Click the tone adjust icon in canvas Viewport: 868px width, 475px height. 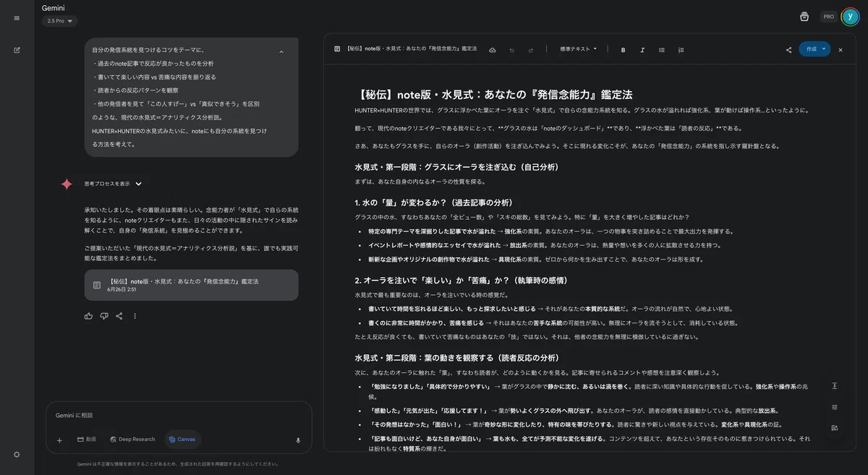pyautogui.click(x=834, y=407)
